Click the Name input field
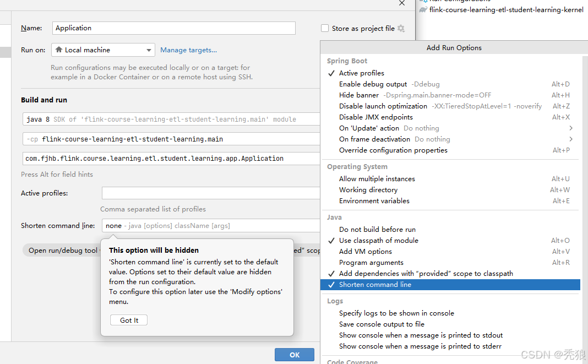The width and height of the screenshot is (588, 364). (173, 28)
